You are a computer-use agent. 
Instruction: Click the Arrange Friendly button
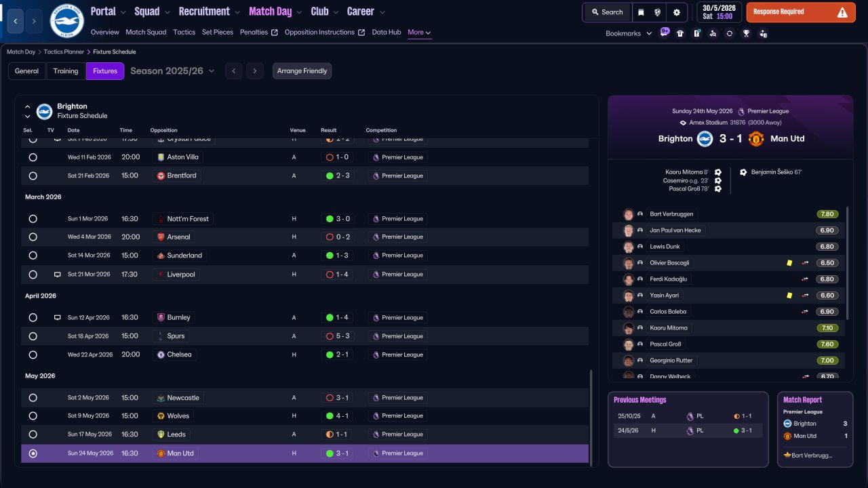click(302, 71)
